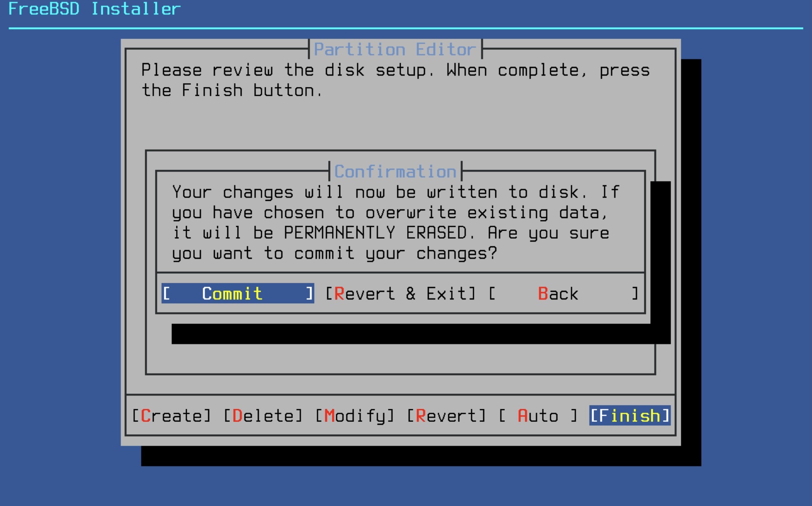Screen dimensions: 812x506
Task: Click 'Your changes will now be written' line
Action: pyautogui.click(x=335, y=192)
